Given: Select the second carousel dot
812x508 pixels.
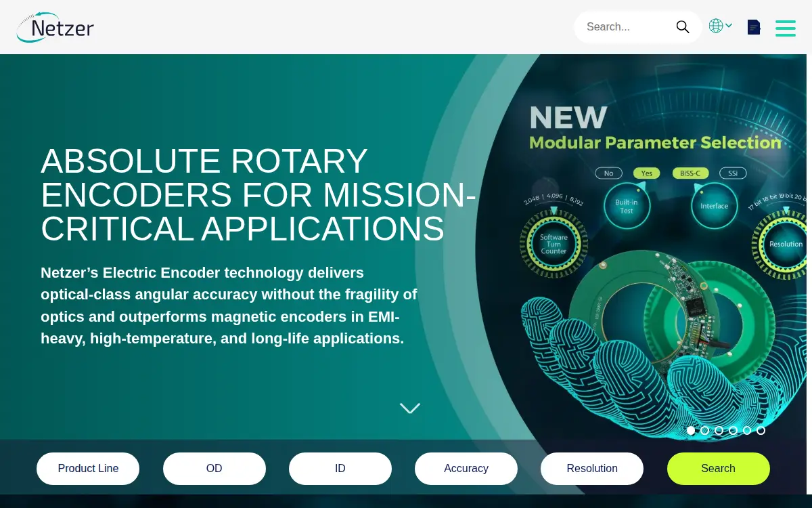Looking at the screenshot, I should click(x=704, y=430).
